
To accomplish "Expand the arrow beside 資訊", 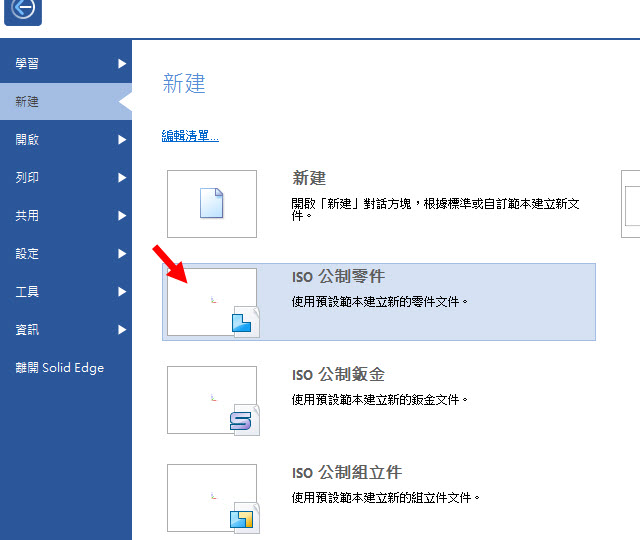I will [122, 329].
